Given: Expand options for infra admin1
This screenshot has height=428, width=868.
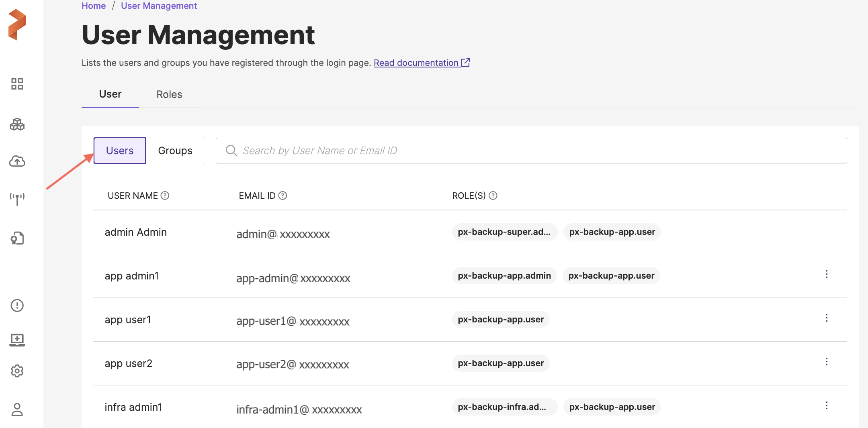Looking at the screenshot, I should 827,406.
